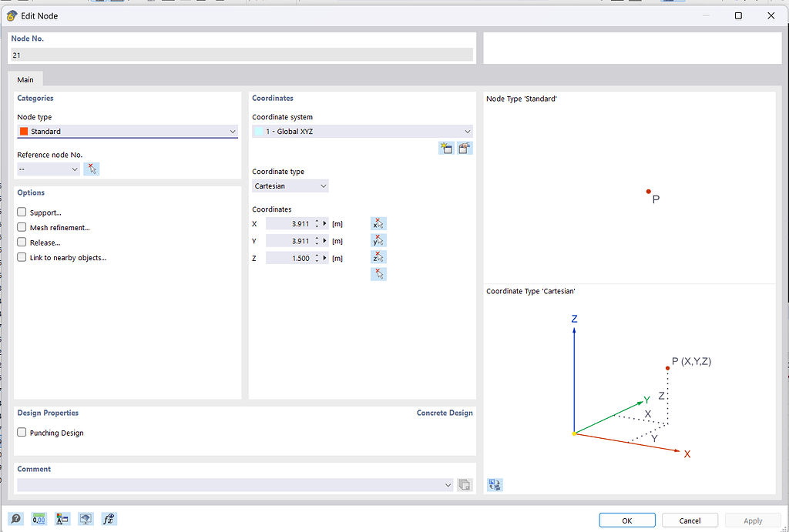The height and width of the screenshot is (532, 789).
Task: Open the units and decimal places settings
Action: [39, 519]
